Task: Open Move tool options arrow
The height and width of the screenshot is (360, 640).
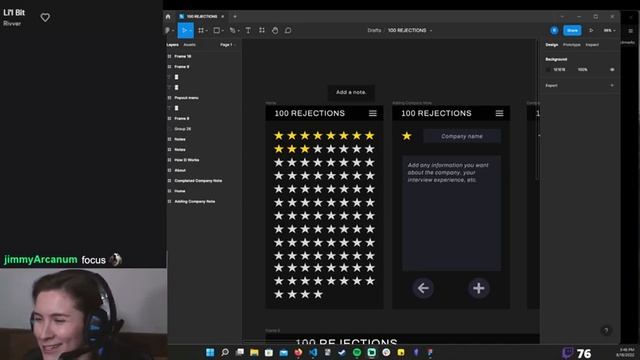Action: (x=190, y=31)
